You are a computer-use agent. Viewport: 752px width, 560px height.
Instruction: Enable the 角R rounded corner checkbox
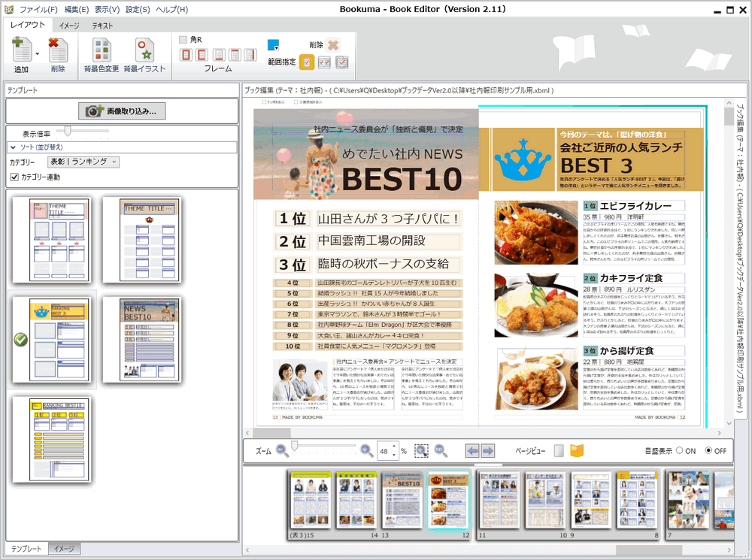[183, 39]
